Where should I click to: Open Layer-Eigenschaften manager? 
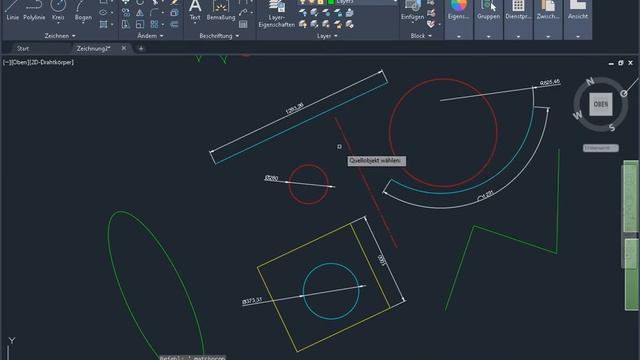[277, 14]
